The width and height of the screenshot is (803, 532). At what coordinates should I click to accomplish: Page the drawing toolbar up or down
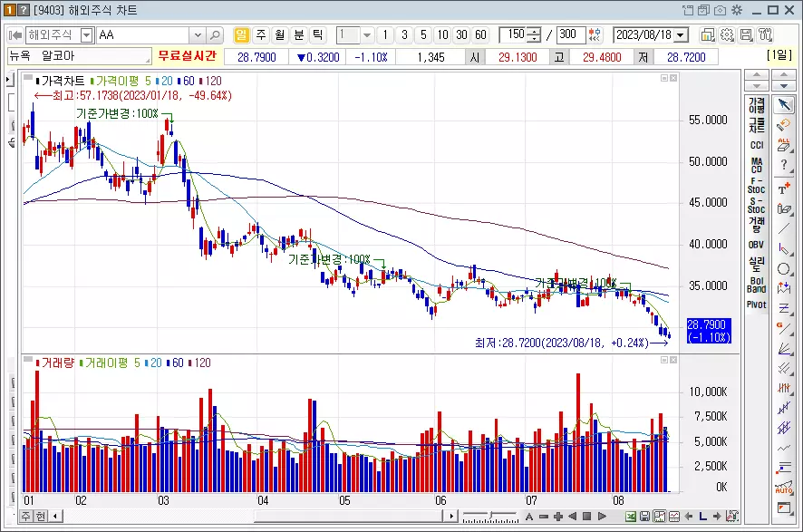click(x=784, y=81)
